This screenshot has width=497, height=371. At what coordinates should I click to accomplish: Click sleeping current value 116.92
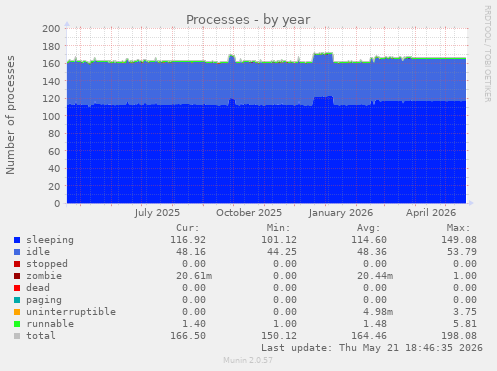[x=188, y=240]
